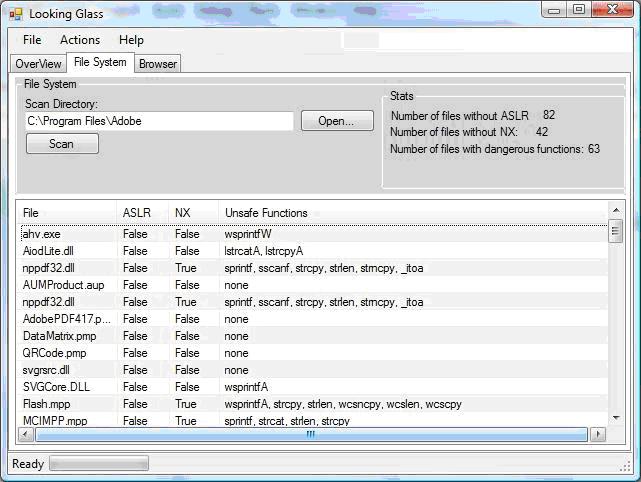Sort by Unsafe Functions column header

pos(413,213)
